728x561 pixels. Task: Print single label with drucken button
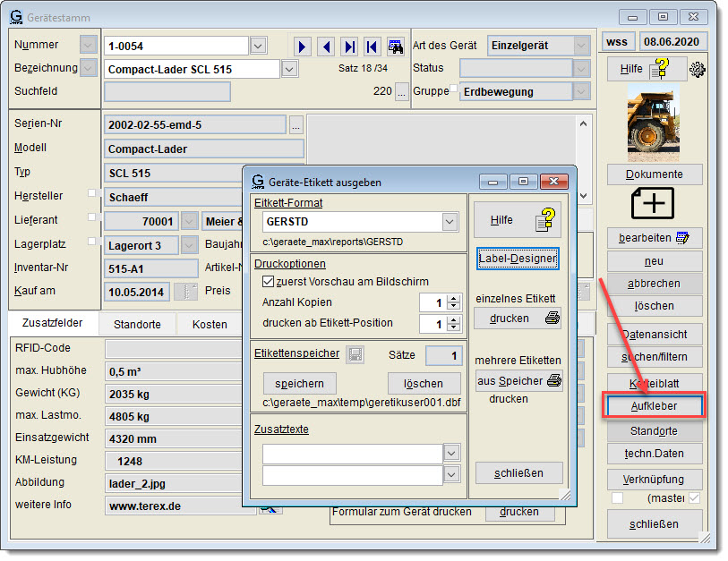tap(518, 318)
